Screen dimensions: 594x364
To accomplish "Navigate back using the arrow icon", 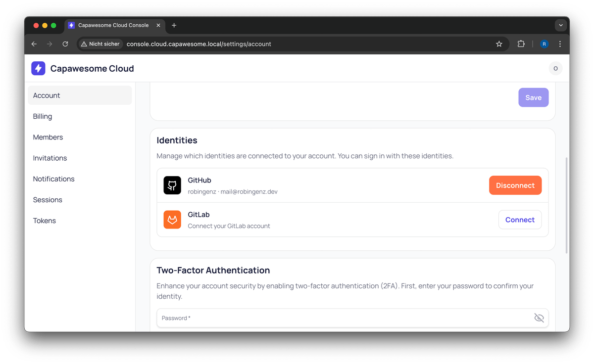I will coord(34,44).
